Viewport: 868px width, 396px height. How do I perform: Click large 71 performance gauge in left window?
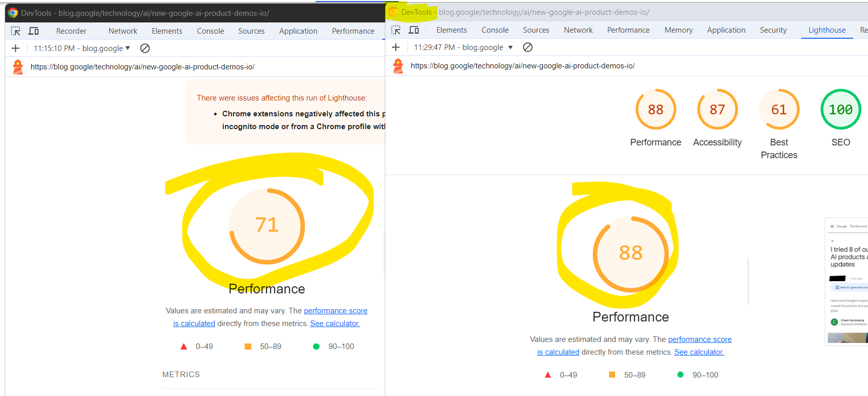267,226
